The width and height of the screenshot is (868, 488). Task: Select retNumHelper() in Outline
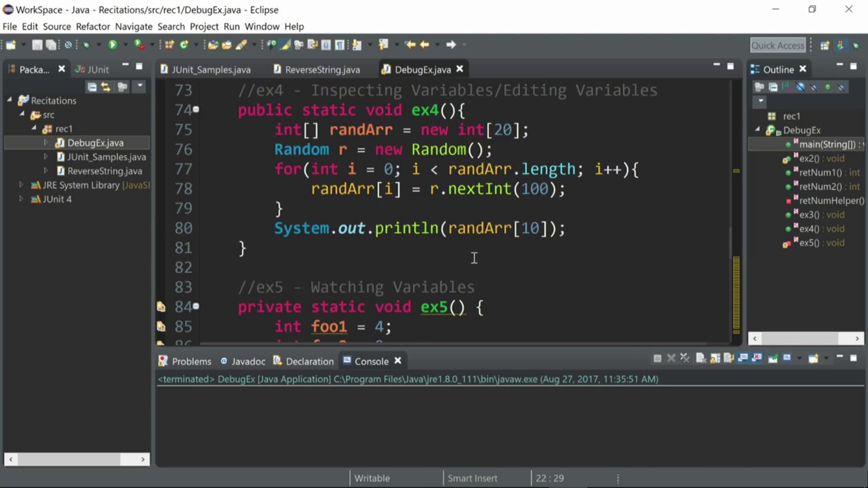pos(825,201)
